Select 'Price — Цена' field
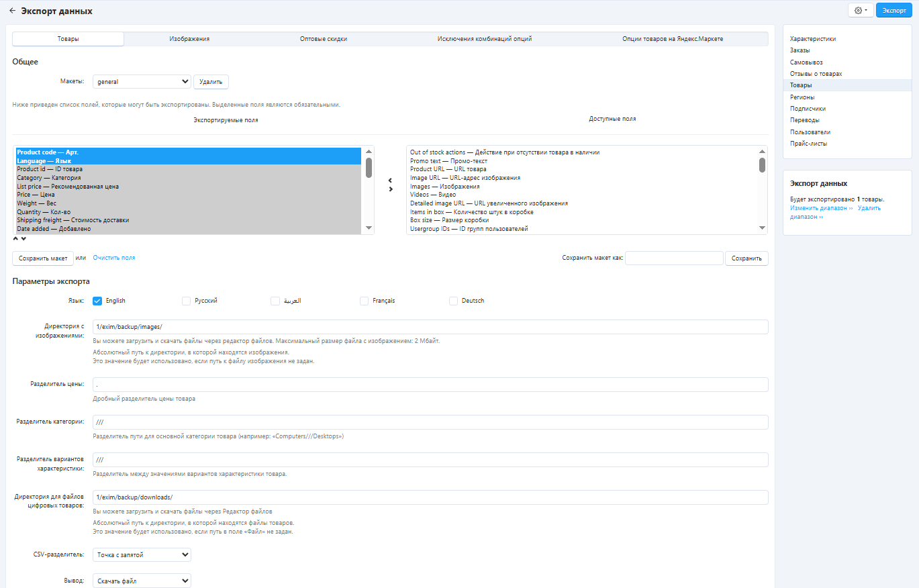Screen dimensions: 919x588 coord(189,195)
